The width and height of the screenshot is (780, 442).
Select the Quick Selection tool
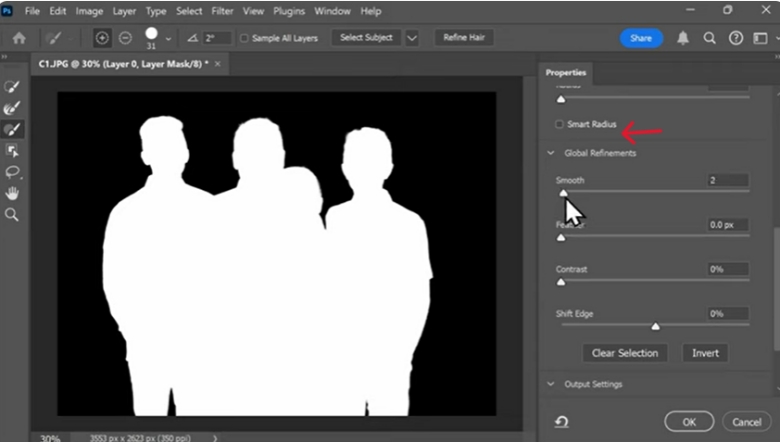point(12,87)
